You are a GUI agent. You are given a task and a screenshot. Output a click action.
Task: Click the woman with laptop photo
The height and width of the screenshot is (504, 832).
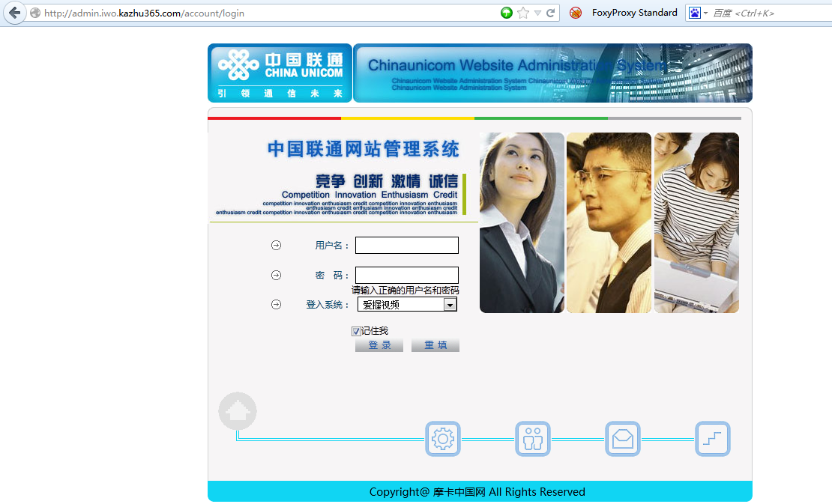click(696, 222)
